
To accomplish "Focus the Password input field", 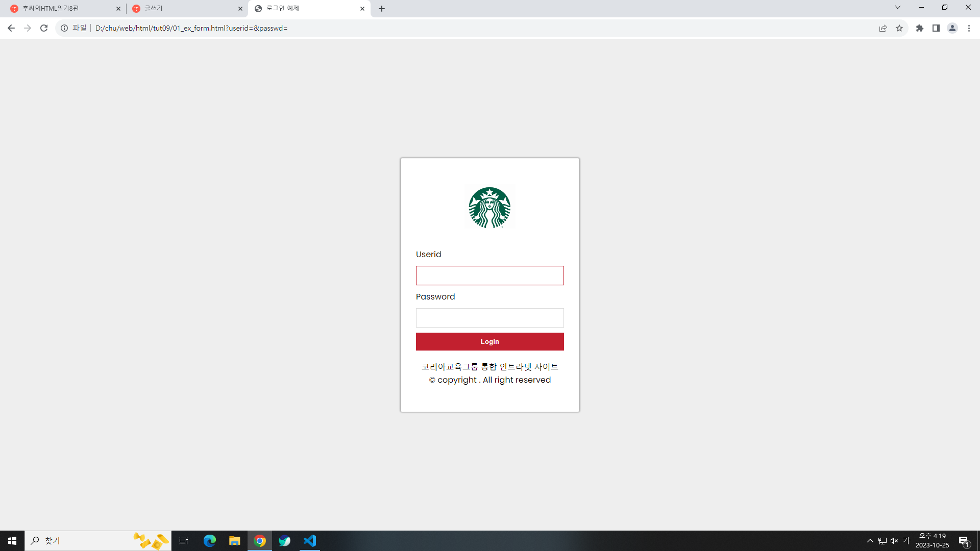I will 489,318.
